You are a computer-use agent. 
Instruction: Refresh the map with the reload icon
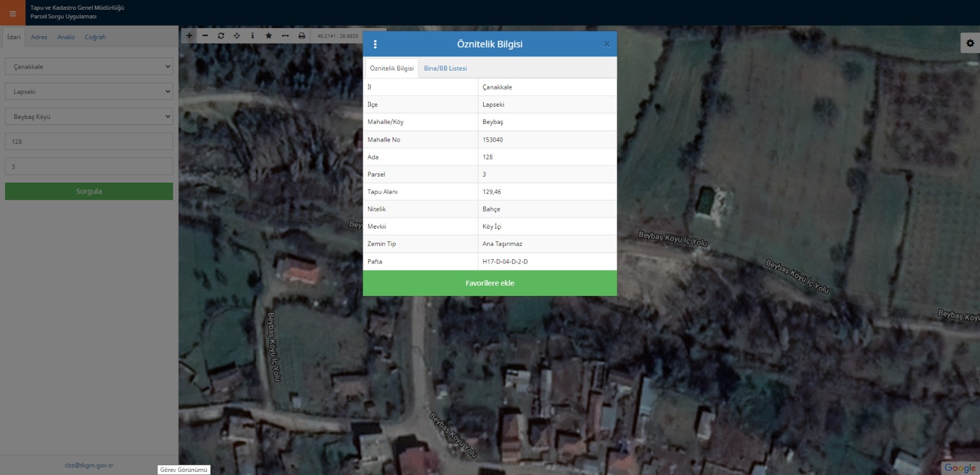(221, 36)
